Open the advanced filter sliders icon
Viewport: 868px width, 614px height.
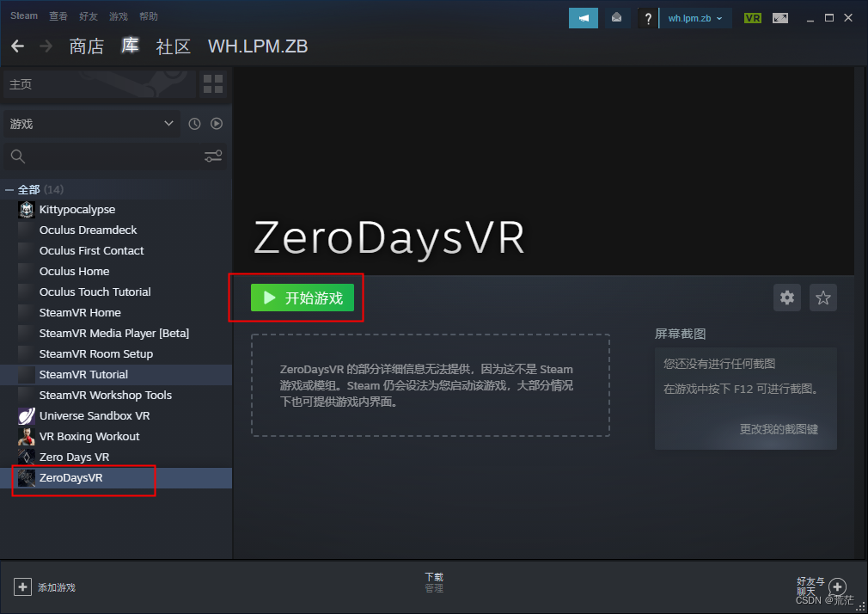(x=213, y=157)
